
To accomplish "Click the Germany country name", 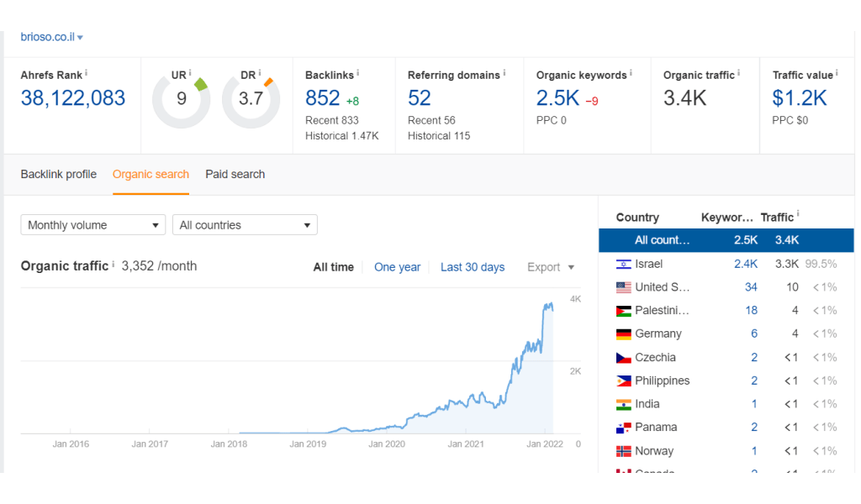I will pos(658,334).
